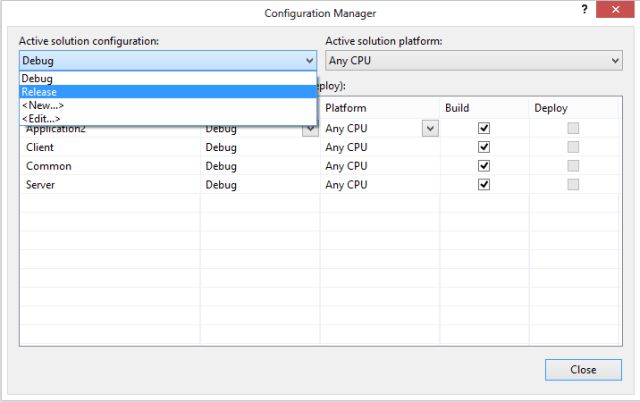Open Application2 platform dropdown arrow
Screen dimensions: 640x402
tap(430, 128)
